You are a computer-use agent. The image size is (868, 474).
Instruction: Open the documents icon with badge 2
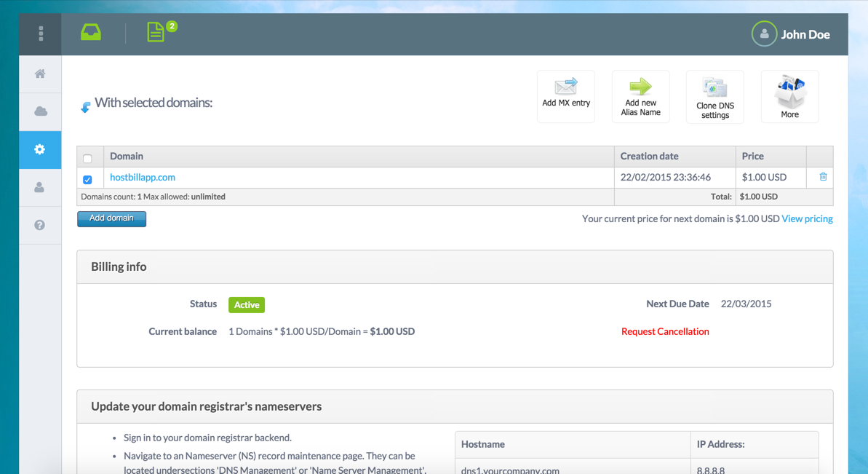(x=156, y=32)
